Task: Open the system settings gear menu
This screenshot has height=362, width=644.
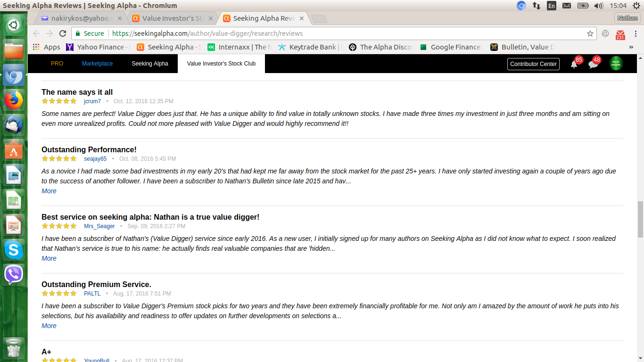Action: coord(636,6)
